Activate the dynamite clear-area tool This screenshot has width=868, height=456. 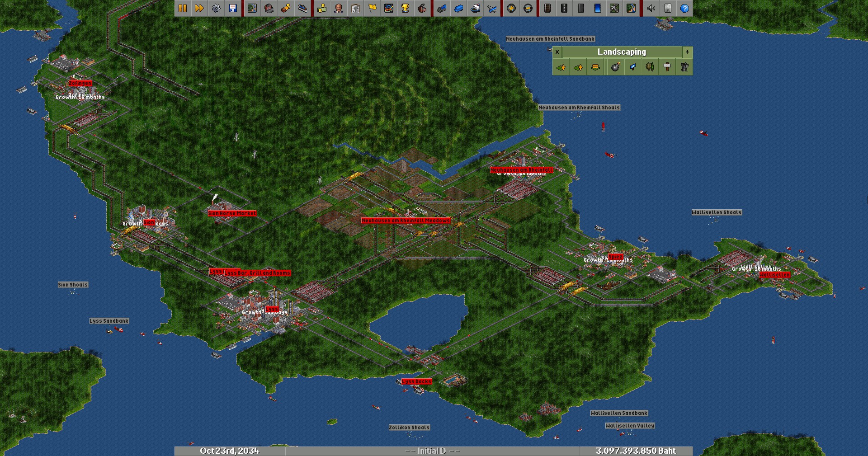tap(615, 67)
